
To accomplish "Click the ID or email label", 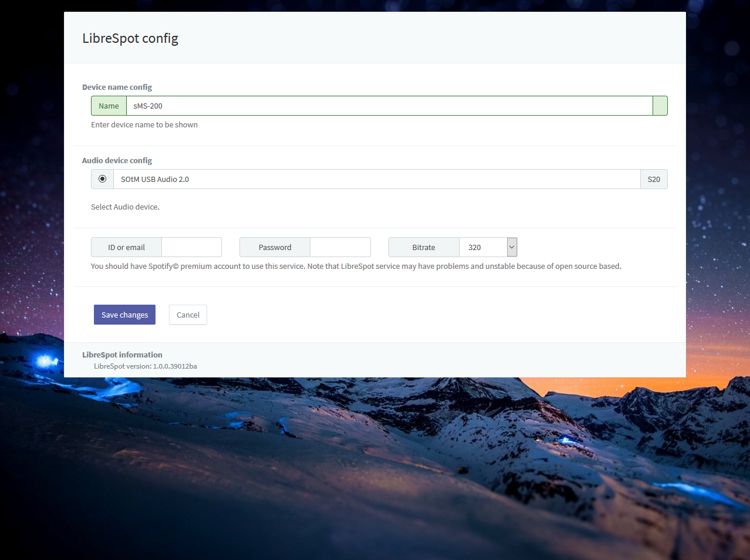I will [126, 247].
